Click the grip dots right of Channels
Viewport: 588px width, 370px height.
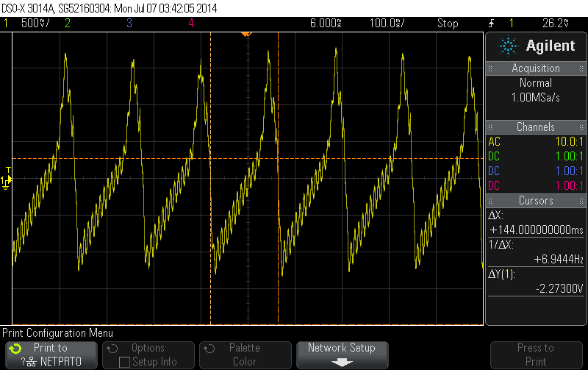click(x=581, y=127)
